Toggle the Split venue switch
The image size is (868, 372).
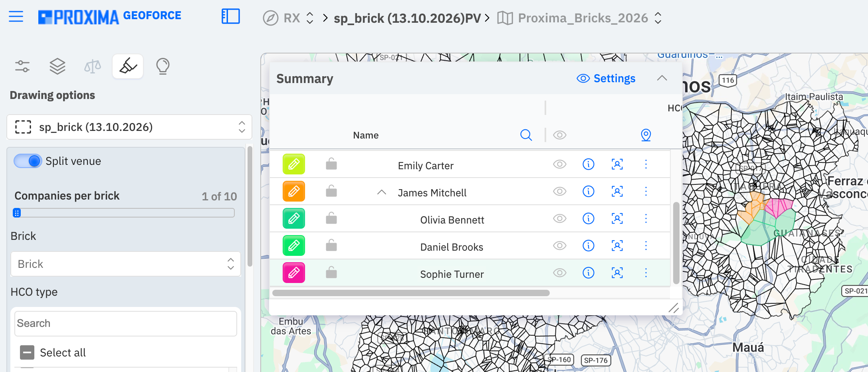(x=28, y=161)
